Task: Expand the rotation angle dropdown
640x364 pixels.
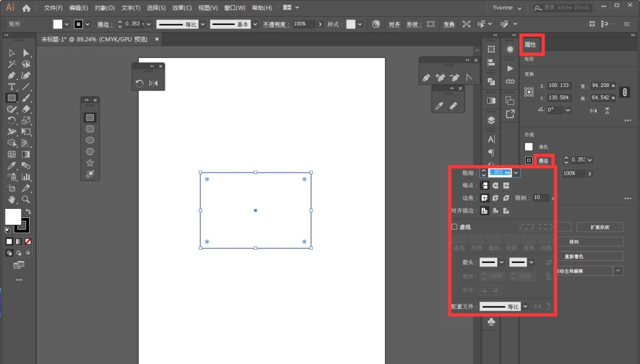Action: pos(568,110)
